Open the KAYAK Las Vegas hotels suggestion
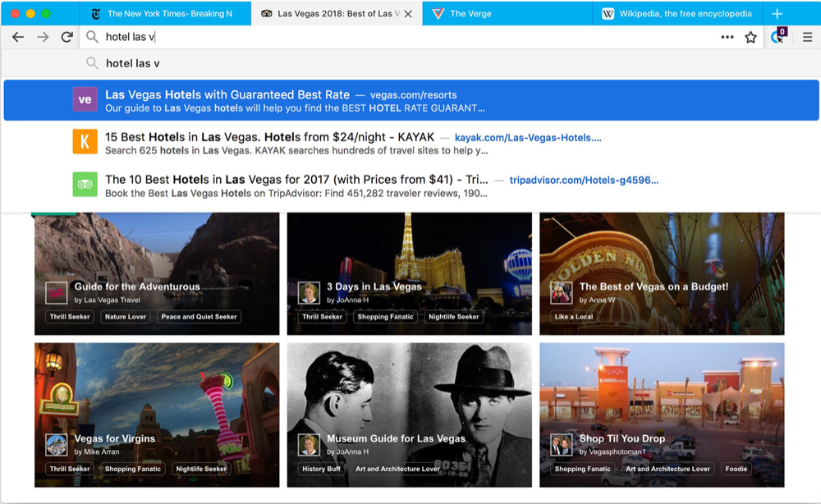The image size is (821, 504). point(411,143)
